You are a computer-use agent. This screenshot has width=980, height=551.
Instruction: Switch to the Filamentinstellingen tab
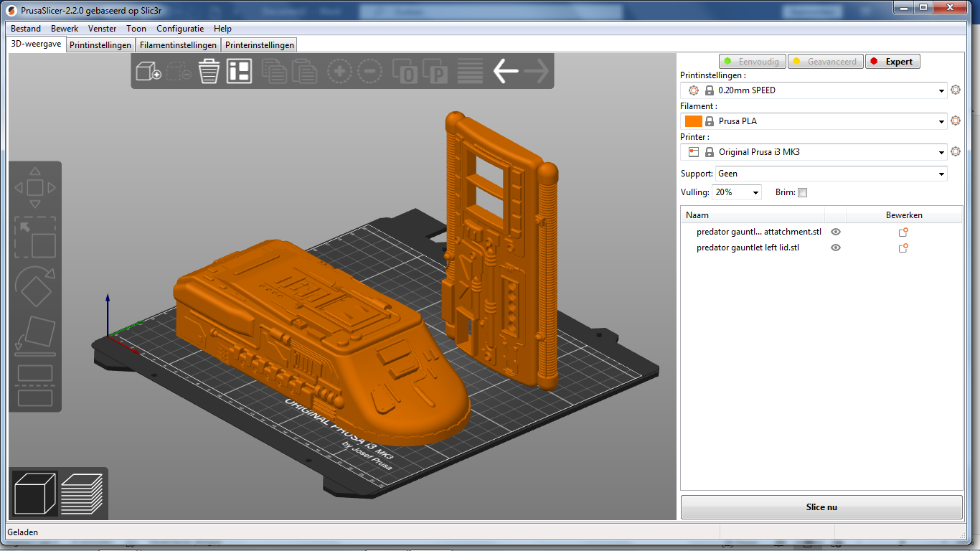(x=178, y=45)
